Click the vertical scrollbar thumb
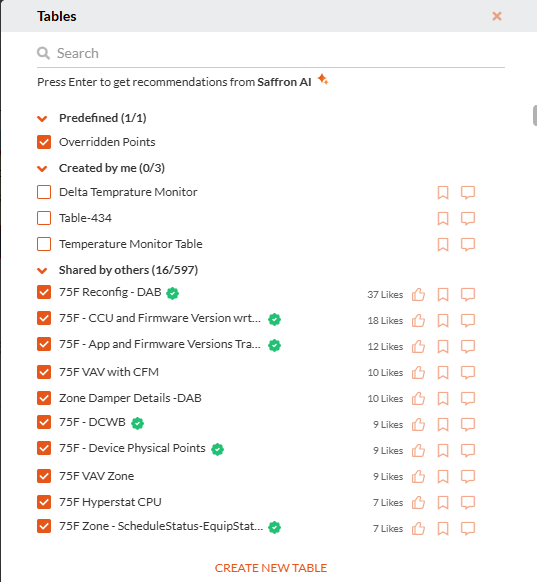The image size is (537, 582). click(x=535, y=115)
